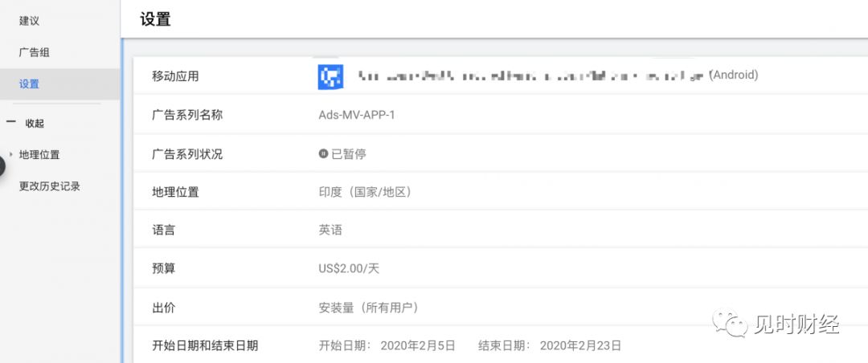
Task: Click the (Android) platform label
Action: [x=734, y=75]
